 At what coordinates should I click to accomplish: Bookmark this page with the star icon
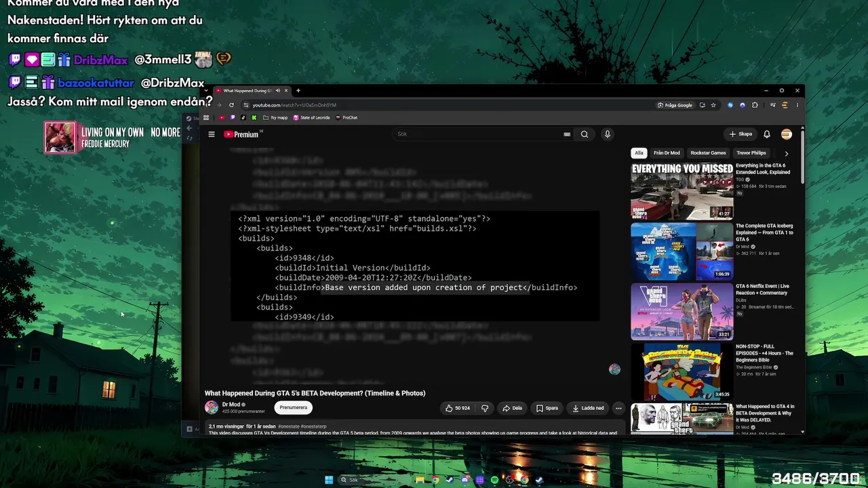[713, 105]
